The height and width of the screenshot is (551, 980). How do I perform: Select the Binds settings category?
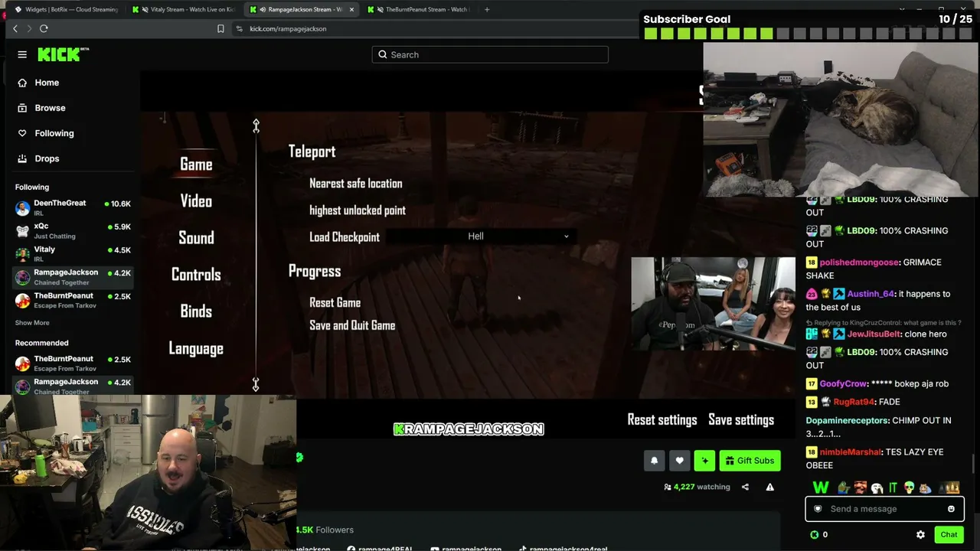196,311
